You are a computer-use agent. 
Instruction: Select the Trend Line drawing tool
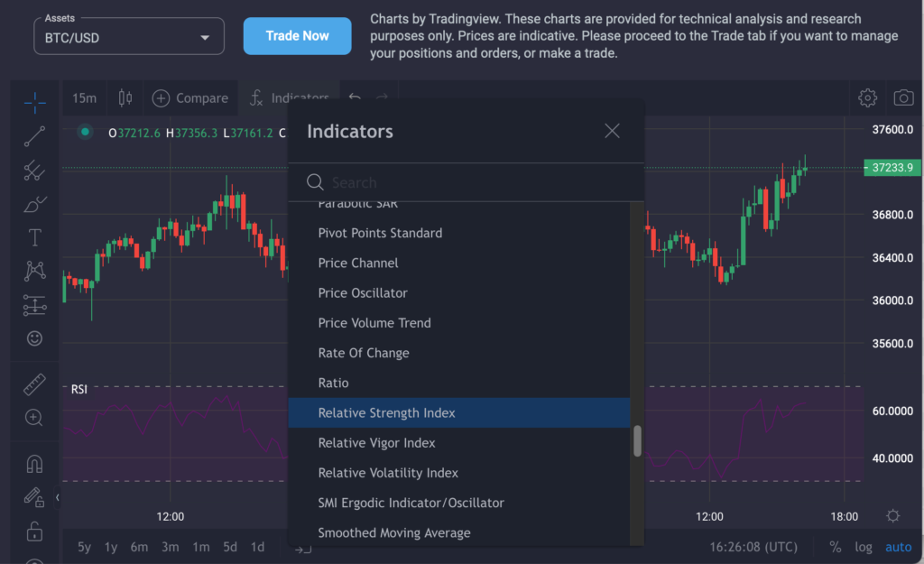tap(34, 136)
